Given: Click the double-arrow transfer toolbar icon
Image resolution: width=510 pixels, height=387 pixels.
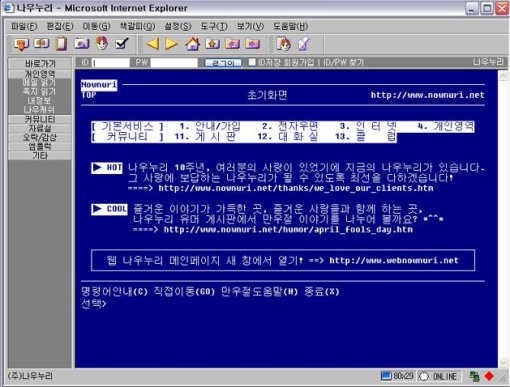Looking at the screenshot, I should click(x=41, y=43).
